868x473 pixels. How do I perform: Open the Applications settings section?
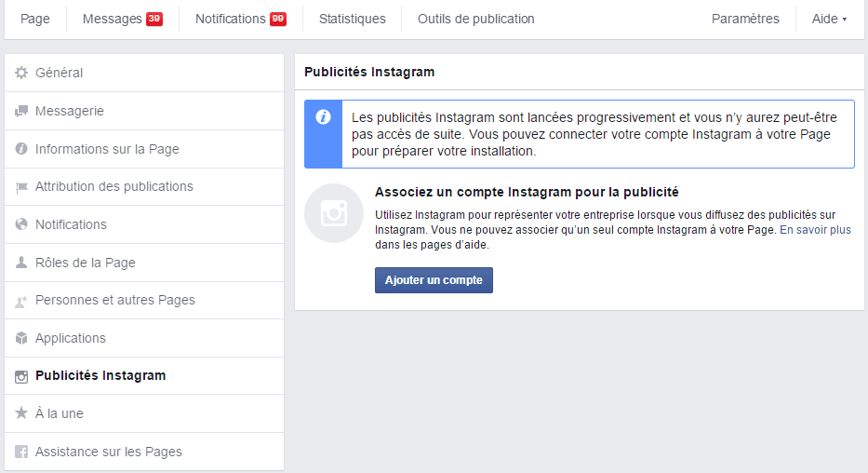144,338
